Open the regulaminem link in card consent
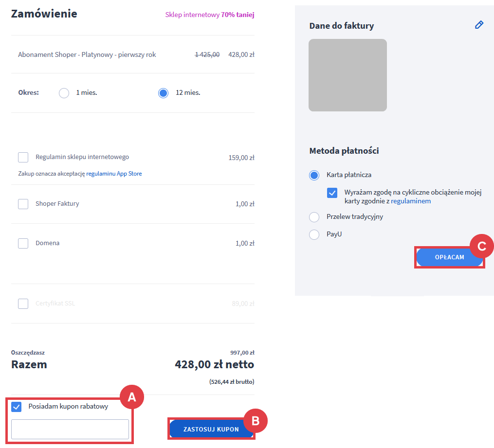Image resolution: width=494 pixels, height=448 pixels. [411, 201]
